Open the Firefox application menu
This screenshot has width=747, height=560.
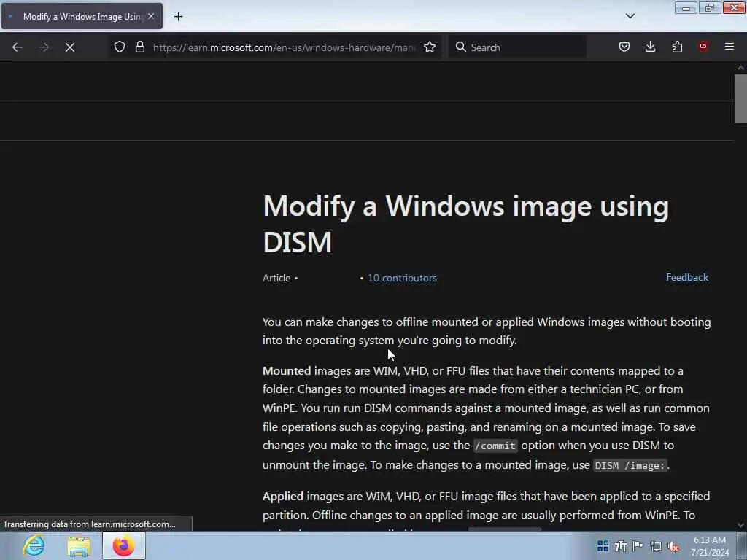729,47
